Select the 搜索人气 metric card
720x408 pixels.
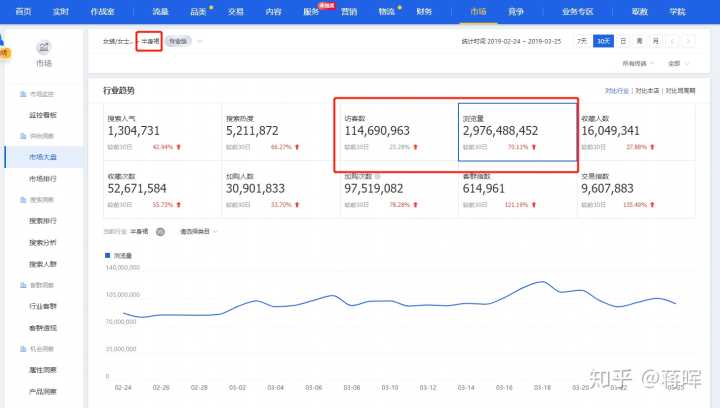[160, 130]
